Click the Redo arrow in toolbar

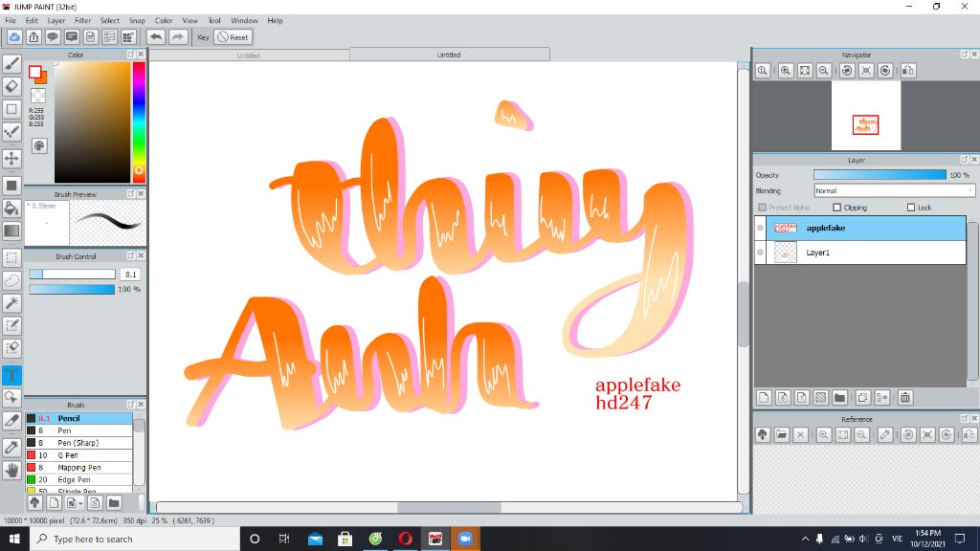click(178, 37)
